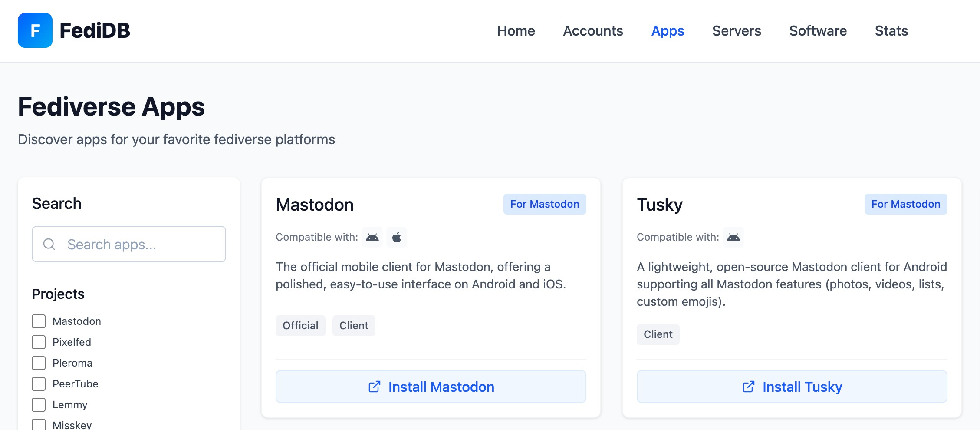The image size is (980, 430).
Task: Click the magnifier icon in search box
Action: click(x=49, y=244)
